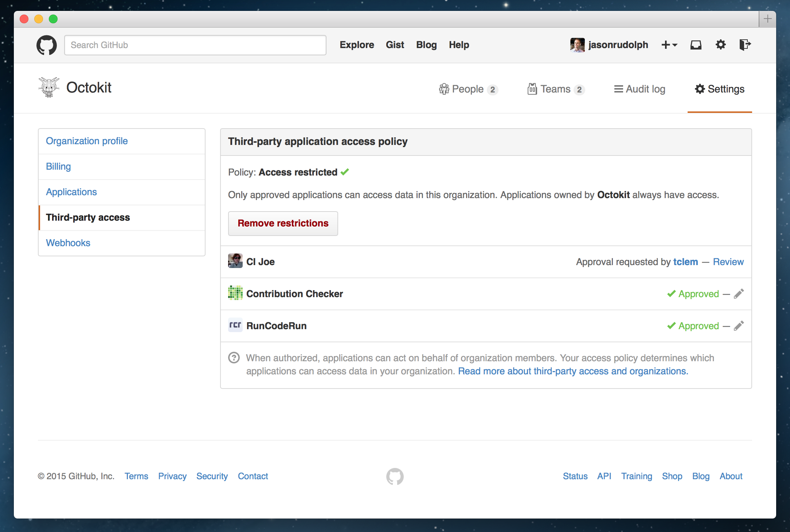Select Explore in the top navigation
Viewport: 790px width, 532px height.
(357, 45)
